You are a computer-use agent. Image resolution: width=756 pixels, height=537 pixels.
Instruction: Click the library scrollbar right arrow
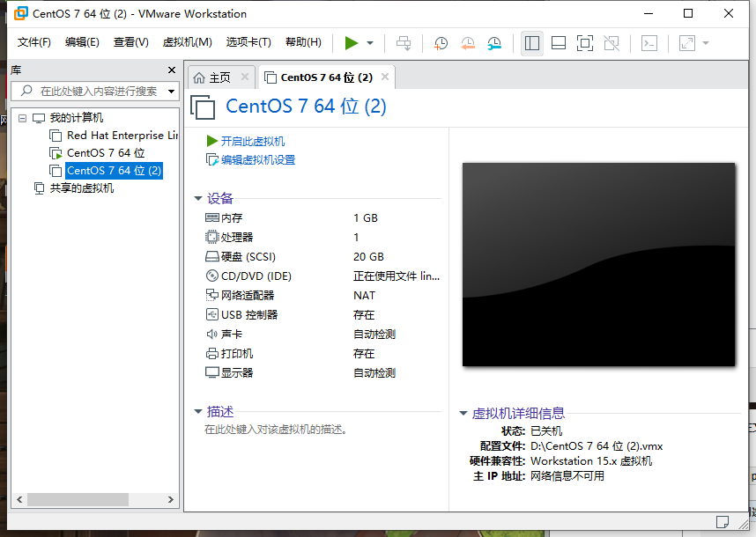click(171, 499)
